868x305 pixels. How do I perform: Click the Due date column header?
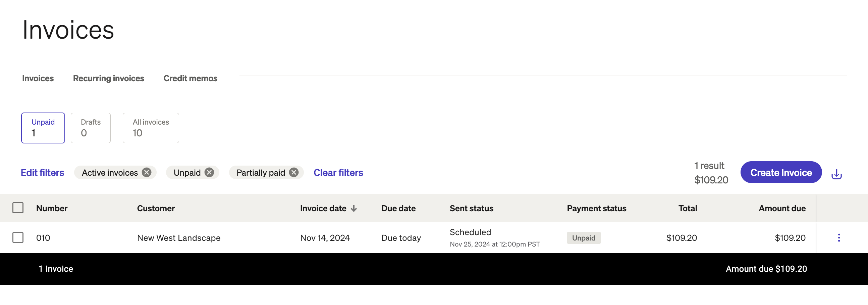click(398, 209)
